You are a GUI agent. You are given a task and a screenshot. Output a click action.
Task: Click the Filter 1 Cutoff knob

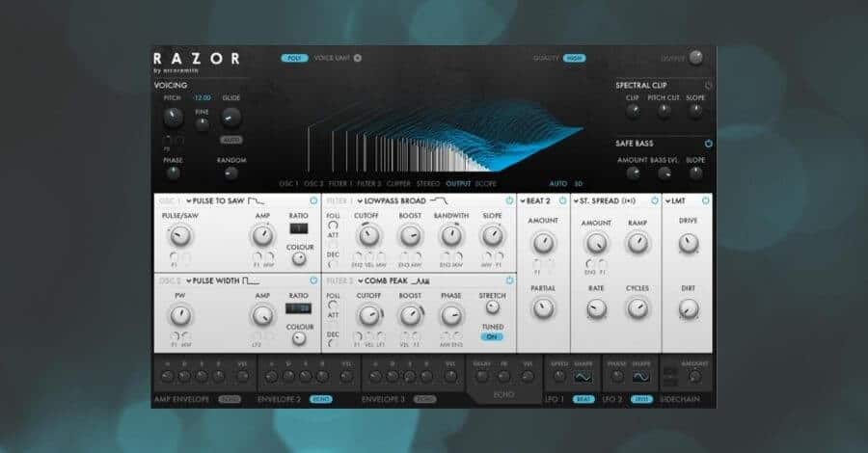pyautogui.click(x=368, y=235)
